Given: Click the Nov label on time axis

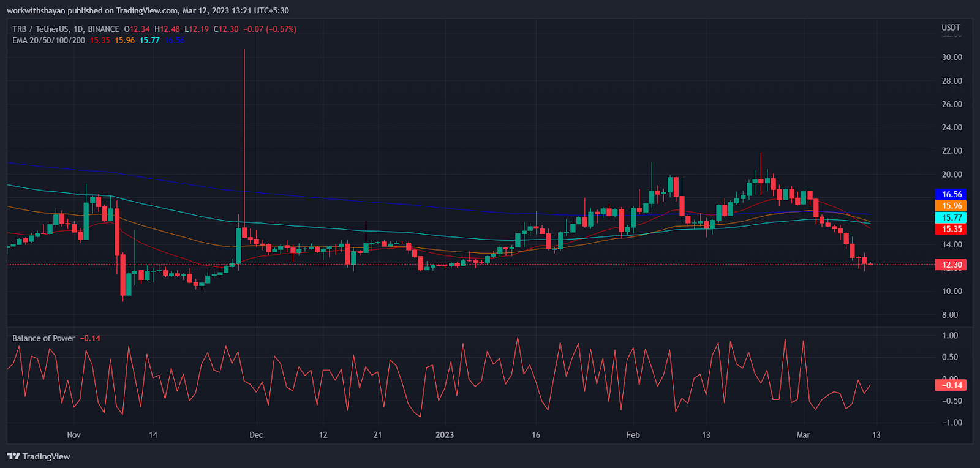Looking at the screenshot, I should (x=73, y=435).
